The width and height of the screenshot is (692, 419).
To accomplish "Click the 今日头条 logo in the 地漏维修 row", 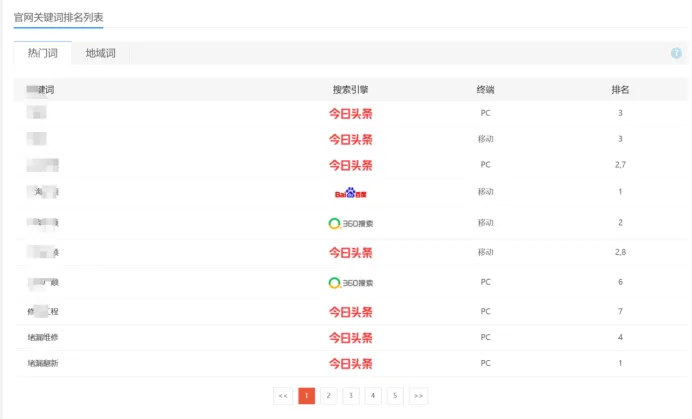I will pos(350,338).
